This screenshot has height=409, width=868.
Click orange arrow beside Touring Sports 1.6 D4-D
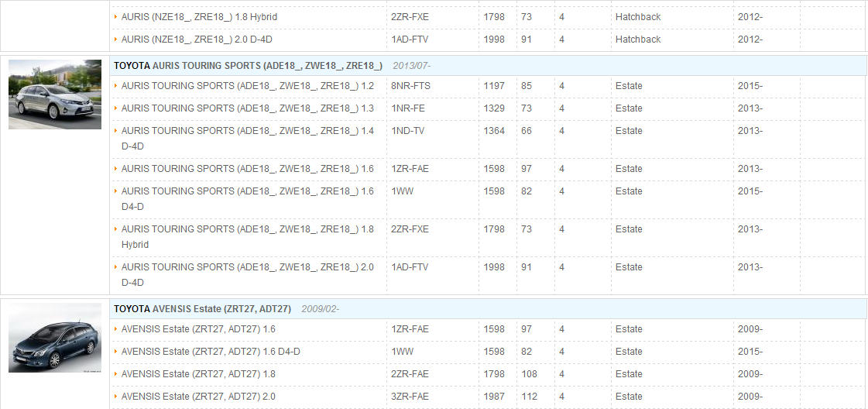(115, 191)
